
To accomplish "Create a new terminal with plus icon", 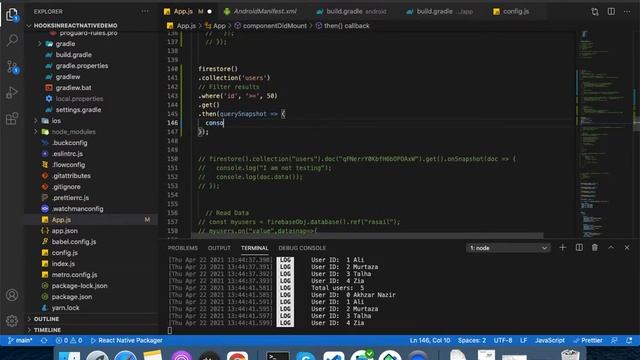I will (x=562, y=247).
